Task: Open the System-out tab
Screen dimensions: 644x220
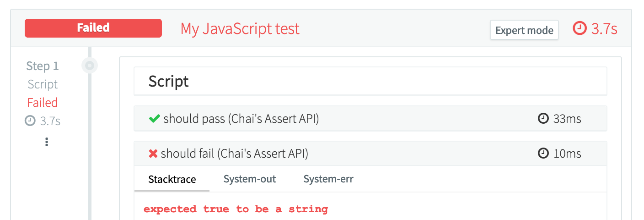Action: [250, 179]
